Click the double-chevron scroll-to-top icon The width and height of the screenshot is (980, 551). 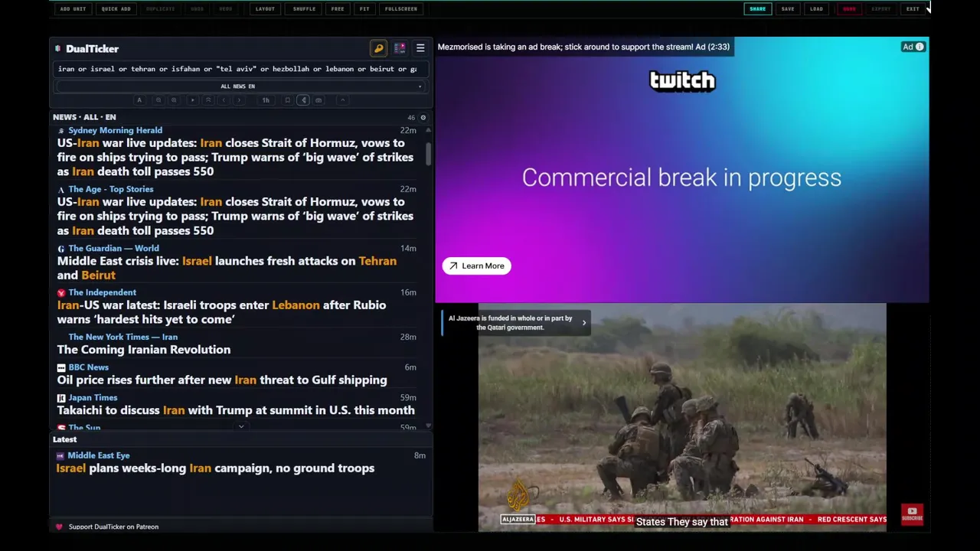(208, 100)
